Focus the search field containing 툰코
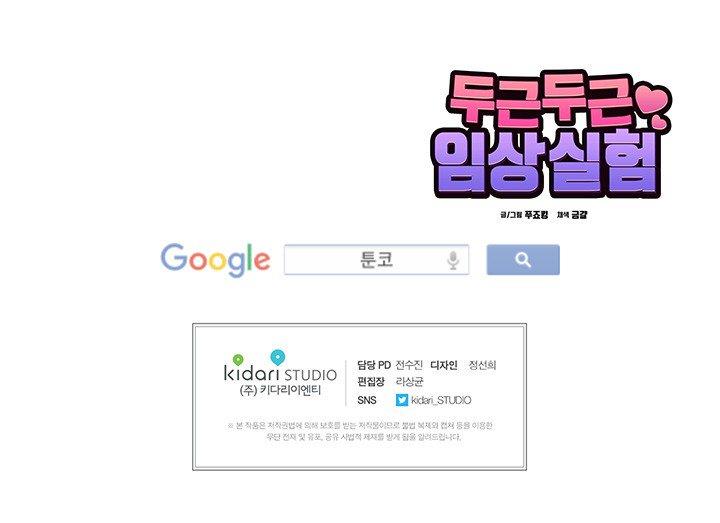This screenshot has height=523, width=720. (x=377, y=260)
